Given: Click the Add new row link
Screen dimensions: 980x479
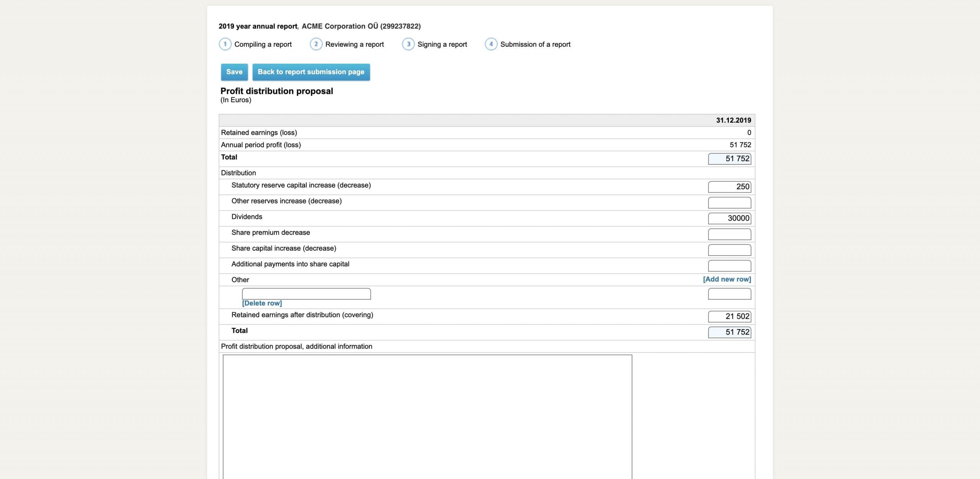Looking at the screenshot, I should click(727, 279).
